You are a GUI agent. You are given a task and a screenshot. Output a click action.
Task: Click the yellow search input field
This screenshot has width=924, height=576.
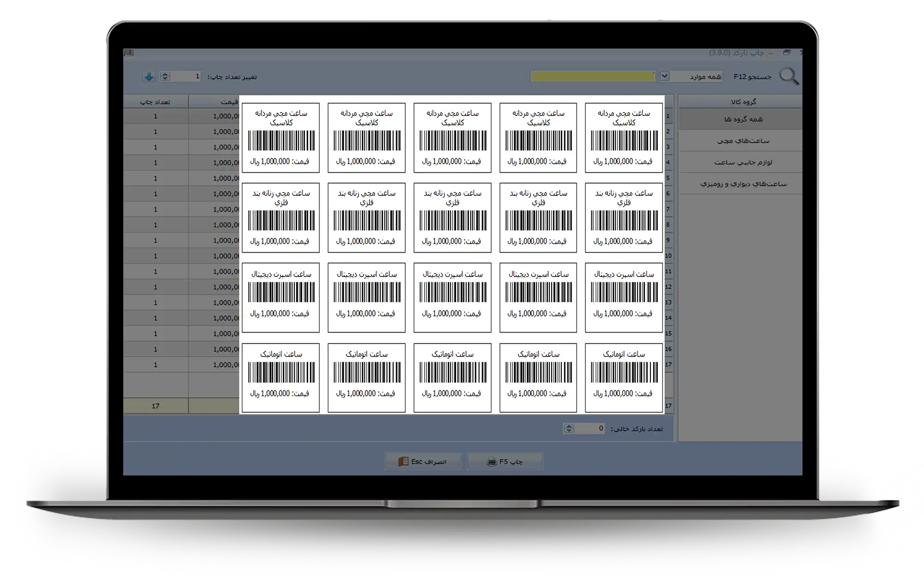(593, 76)
